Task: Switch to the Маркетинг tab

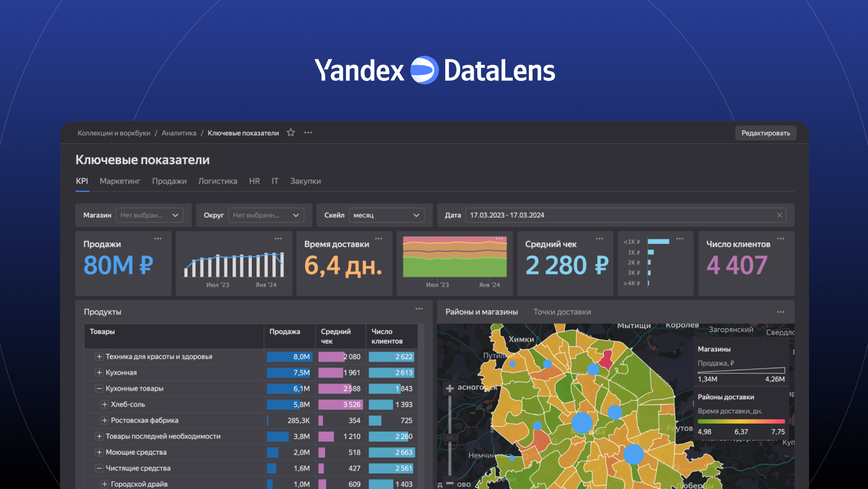Action: pos(120,181)
